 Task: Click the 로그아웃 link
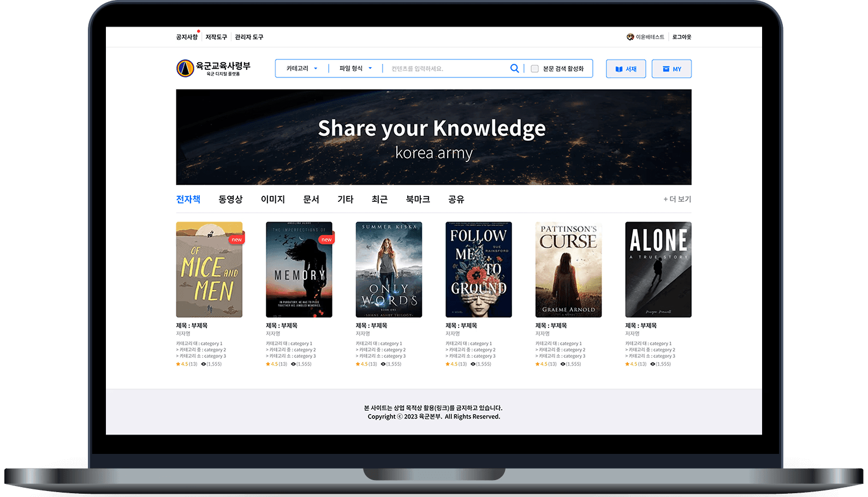pos(682,37)
